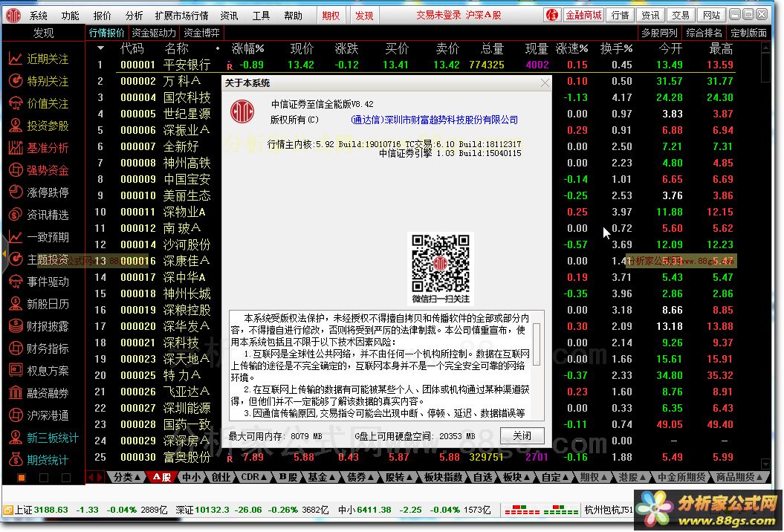This screenshot has width=784, height=532.
Task: Open the 扩展市场行情 menu
Action: pos(181,16)
